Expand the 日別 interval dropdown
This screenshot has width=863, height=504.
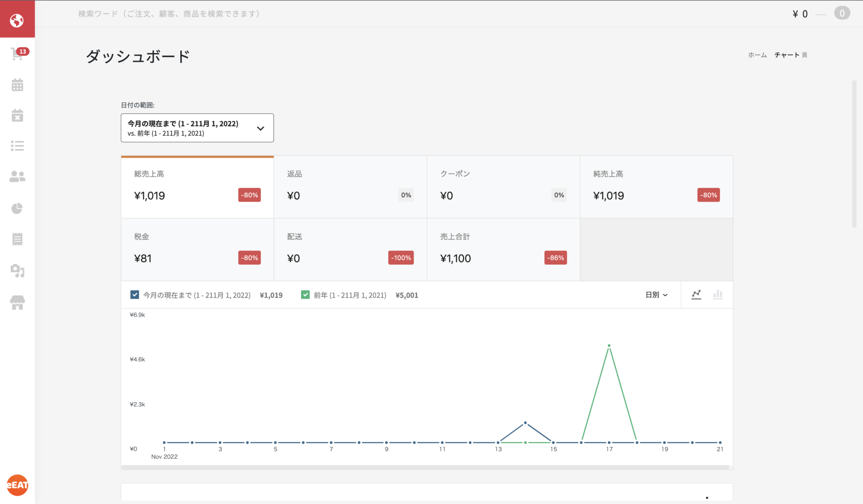point(656,295)
